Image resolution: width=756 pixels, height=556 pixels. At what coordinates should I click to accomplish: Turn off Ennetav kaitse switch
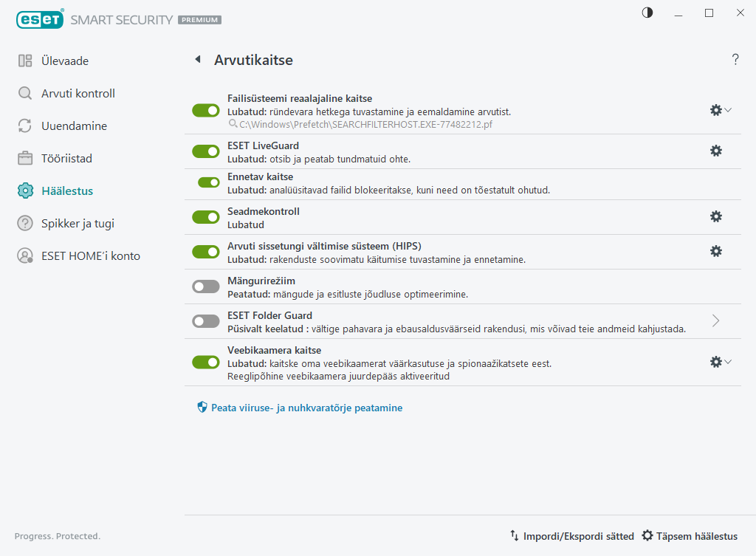coord(209,182)
